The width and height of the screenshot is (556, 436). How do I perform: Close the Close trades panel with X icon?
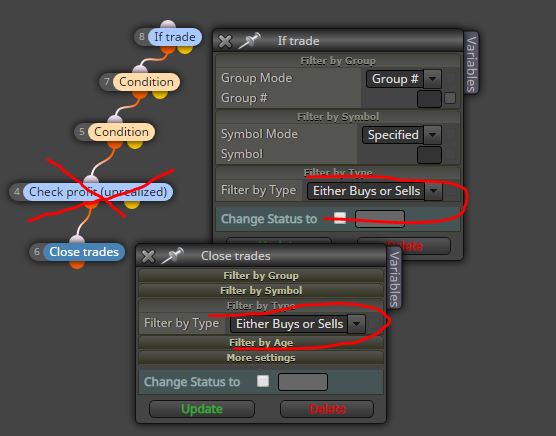pyautogui.click(x=148, y=256)
